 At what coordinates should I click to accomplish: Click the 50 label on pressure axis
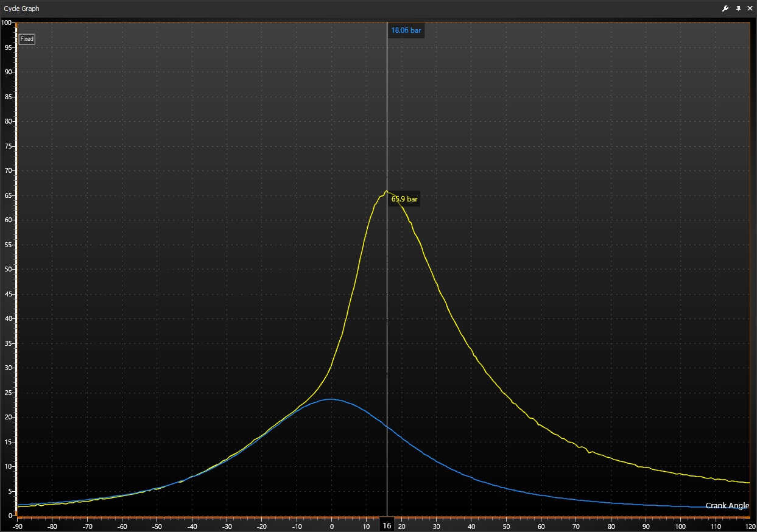(8, 269)
